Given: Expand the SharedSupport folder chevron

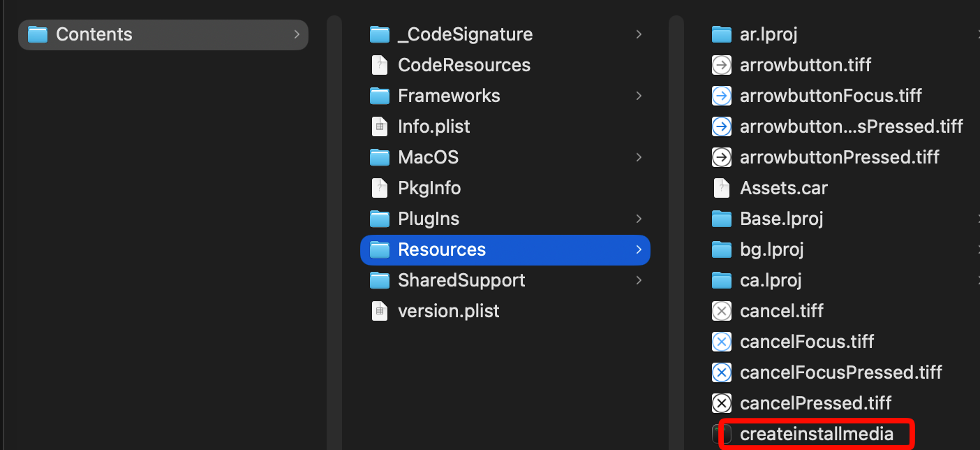Looking at the screenshot, I should click(639, 280).
